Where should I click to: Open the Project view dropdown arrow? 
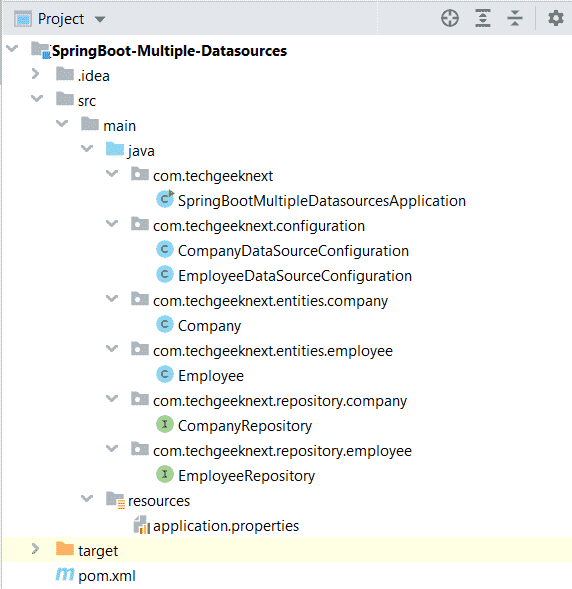100,19
